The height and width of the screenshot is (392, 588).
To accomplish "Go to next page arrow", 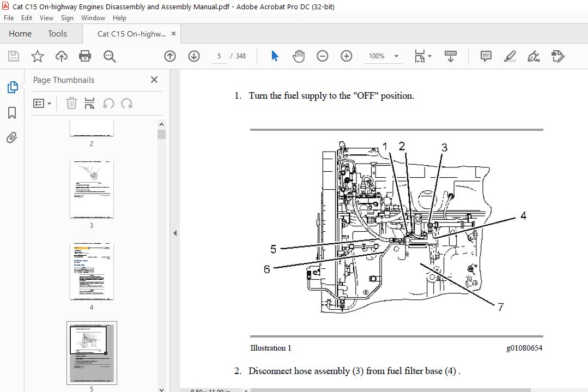I will click(x=194, y=56).
